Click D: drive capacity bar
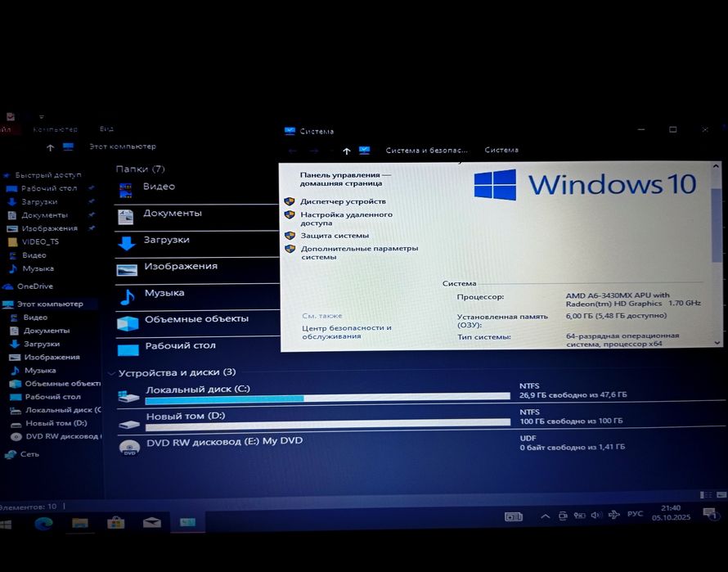This screenshot has width=728, height=572. point(328,424)
